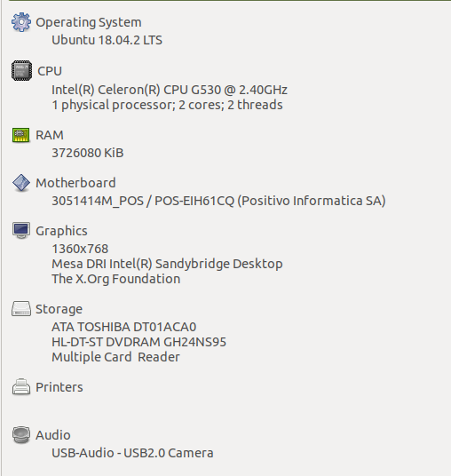The height and width of the screenshot is (476, 451).
Task: Select the Ubuntu 18.04.2 LTS entry
Action: coord(107,40)
